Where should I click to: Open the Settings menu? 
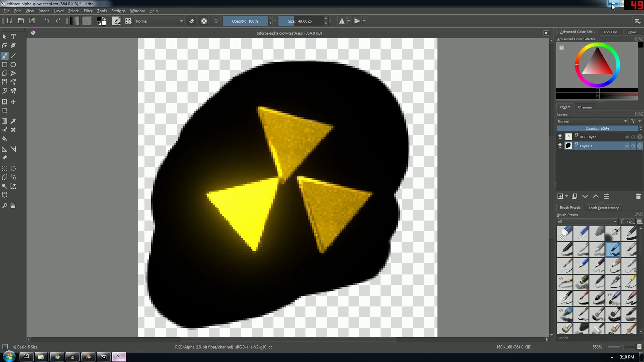(x=118, y=11)
